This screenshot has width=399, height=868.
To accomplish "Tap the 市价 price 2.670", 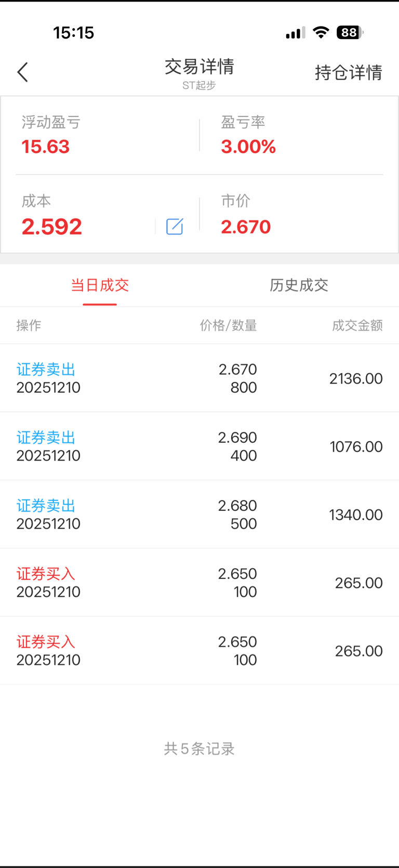I will click(246, 227).
